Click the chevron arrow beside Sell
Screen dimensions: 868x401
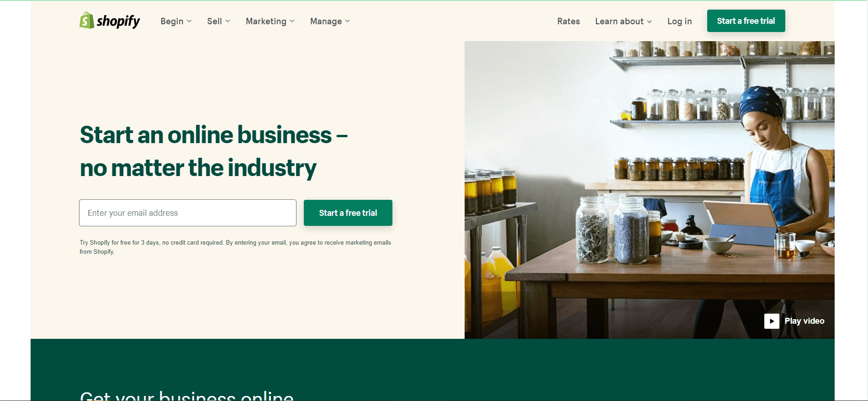pyautogui.click(x=228, y=21)
